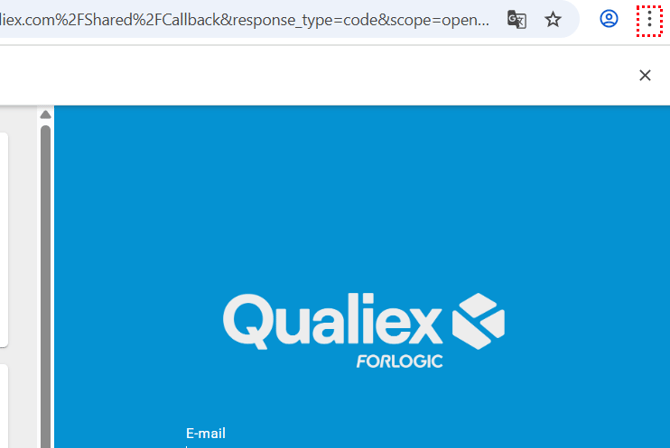Focus the E-mail input field
Image resolution: width=670 pixels, height=448 pixels.
click(x=363, y=446)
